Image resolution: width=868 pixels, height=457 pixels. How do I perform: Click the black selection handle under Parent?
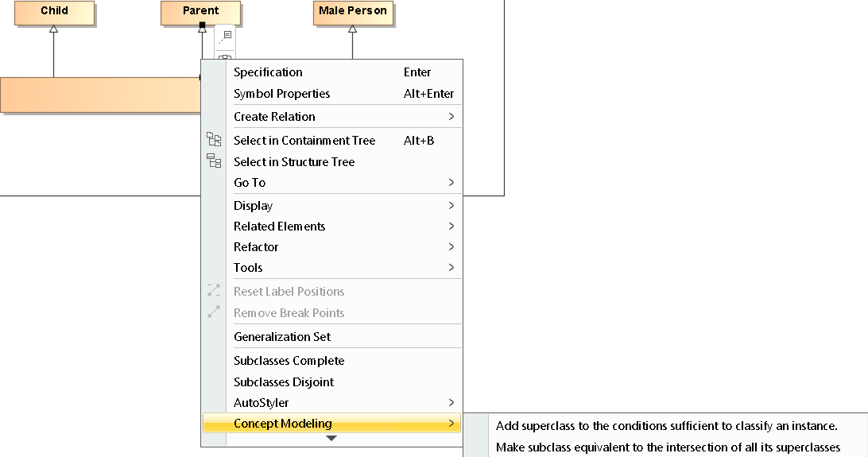(202, 25)
